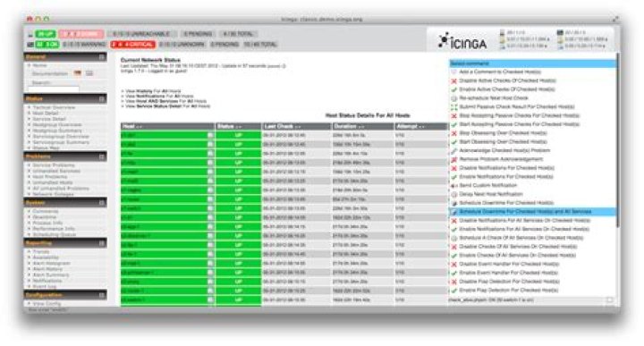Click the green hosts UP status button
Image resolution: width=644 pixels, height=346 pixels.
click(x=46, y=34)
